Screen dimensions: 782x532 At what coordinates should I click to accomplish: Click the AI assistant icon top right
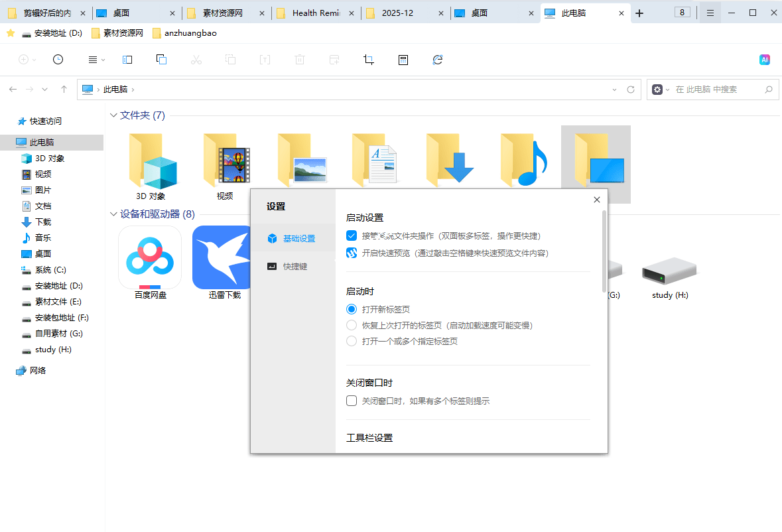pos(764,59)
